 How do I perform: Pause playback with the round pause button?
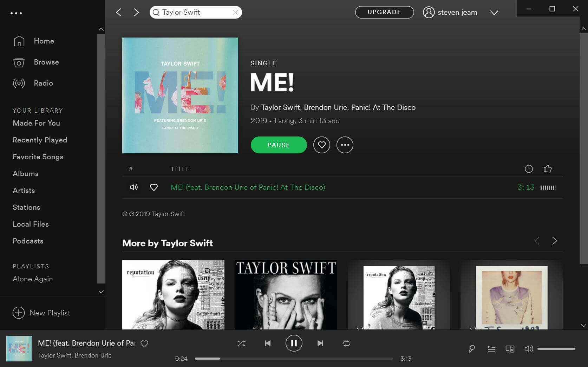pos(294,343)
